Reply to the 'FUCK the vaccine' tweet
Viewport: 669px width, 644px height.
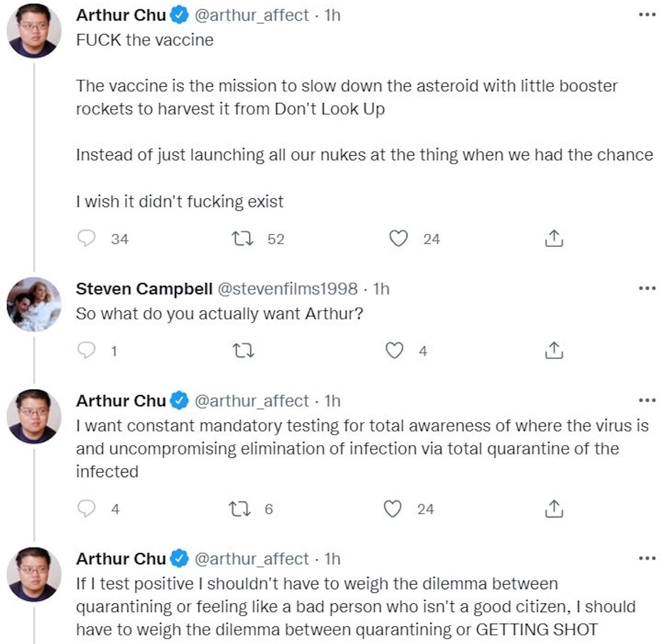pos(87,238)
